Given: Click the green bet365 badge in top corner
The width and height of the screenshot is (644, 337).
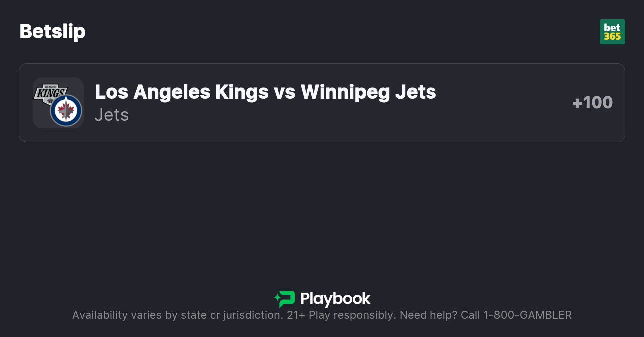Looking at the screenshot, I should (x=612, y=31).
